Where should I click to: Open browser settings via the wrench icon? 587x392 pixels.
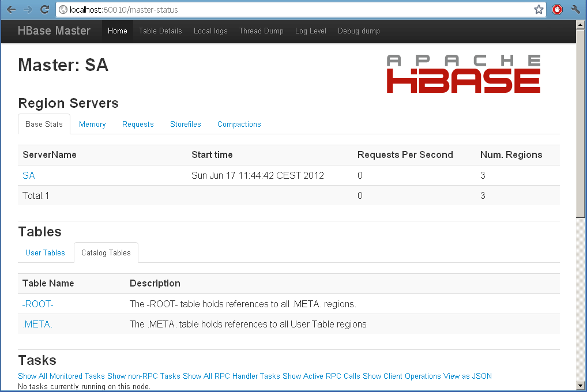pos(574,9)
